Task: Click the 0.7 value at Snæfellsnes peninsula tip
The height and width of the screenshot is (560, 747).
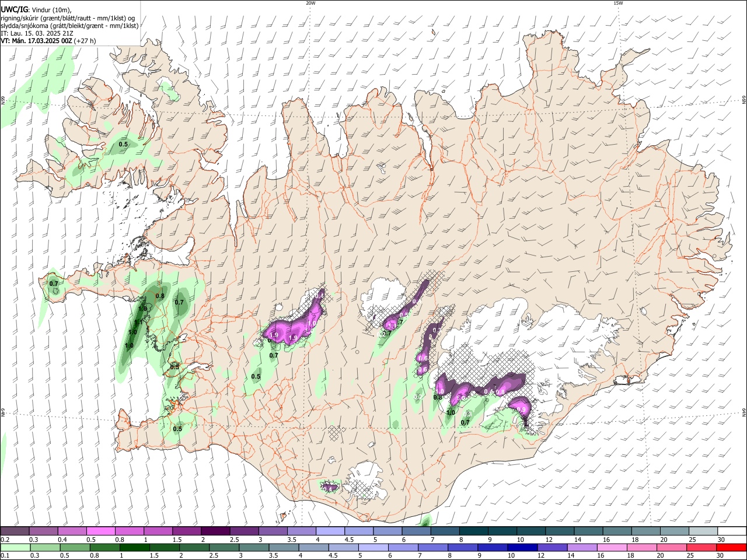Action: coord(54,283)
